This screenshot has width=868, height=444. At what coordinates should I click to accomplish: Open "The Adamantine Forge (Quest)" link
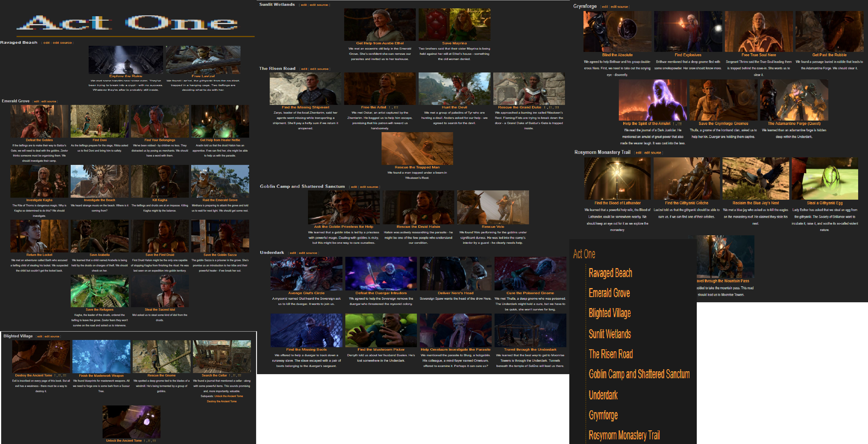794,124
